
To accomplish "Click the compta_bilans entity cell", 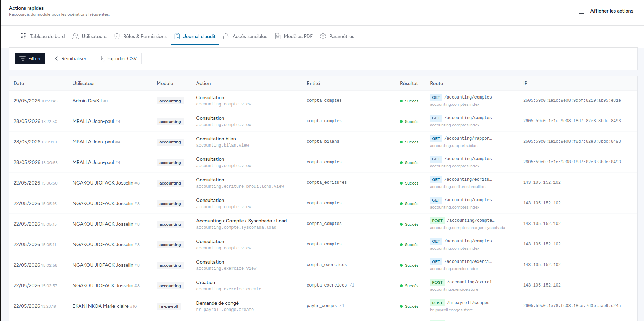I will 323,141.
